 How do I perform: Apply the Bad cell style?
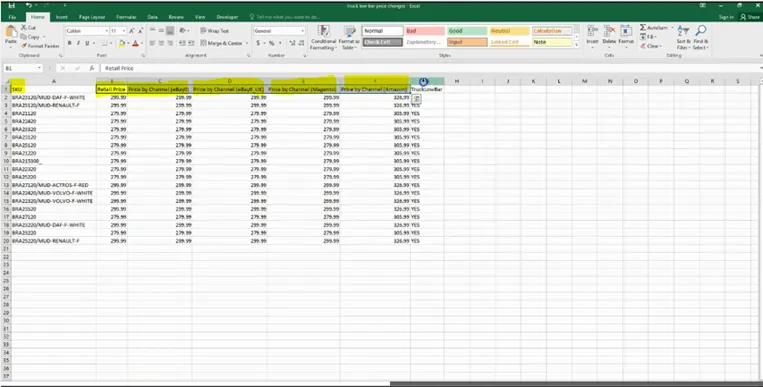click(x=425, y=31)
